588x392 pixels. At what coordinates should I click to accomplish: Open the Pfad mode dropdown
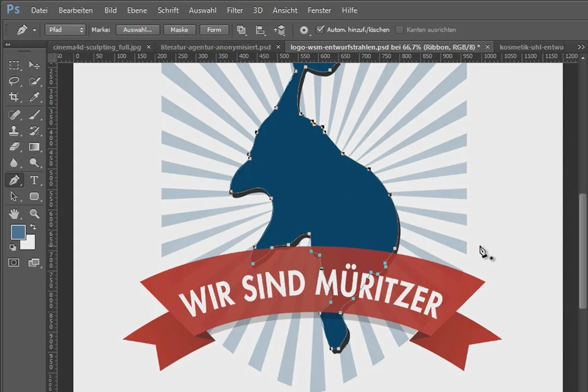click(65, 30)
